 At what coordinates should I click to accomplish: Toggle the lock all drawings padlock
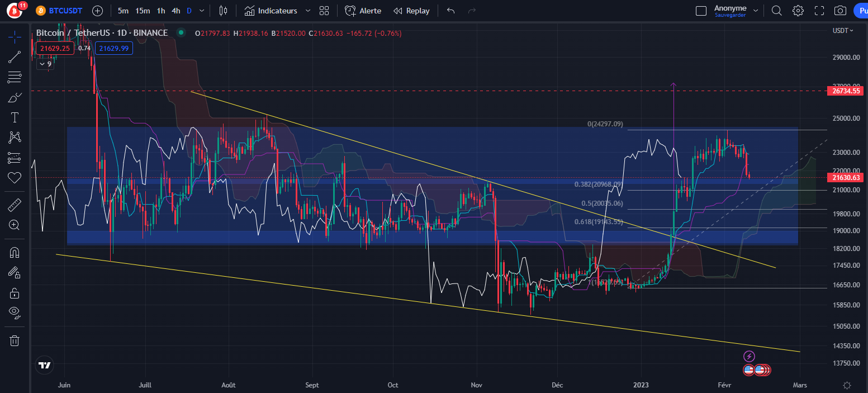(x=14, y=292)
